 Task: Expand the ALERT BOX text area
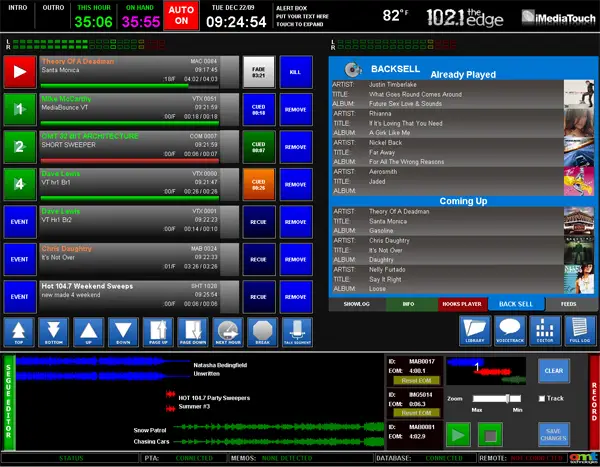tap(302, 16)
